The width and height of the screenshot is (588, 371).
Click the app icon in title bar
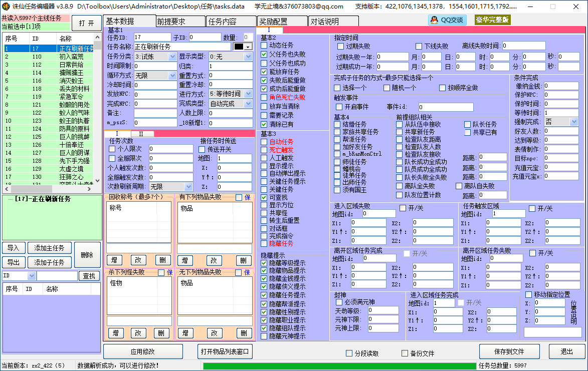[6, 6]
